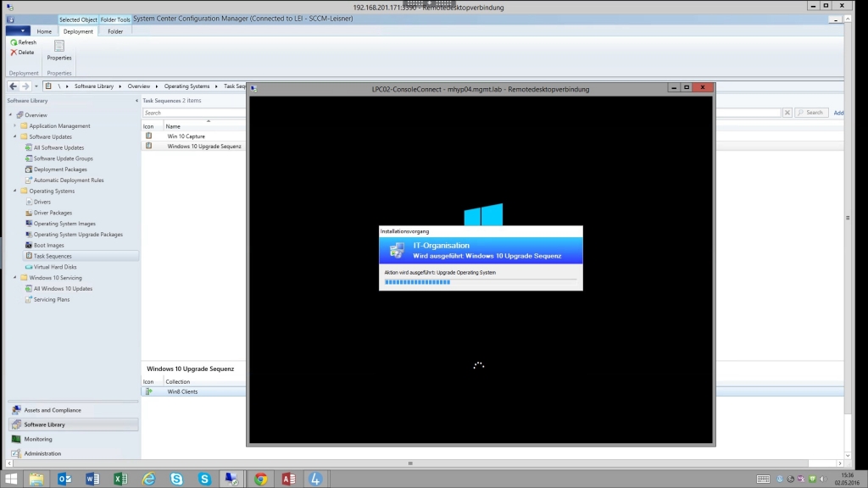This screenshot has width=868, height=488.
Task: Clear search with the X button
Action: point(787,113)
